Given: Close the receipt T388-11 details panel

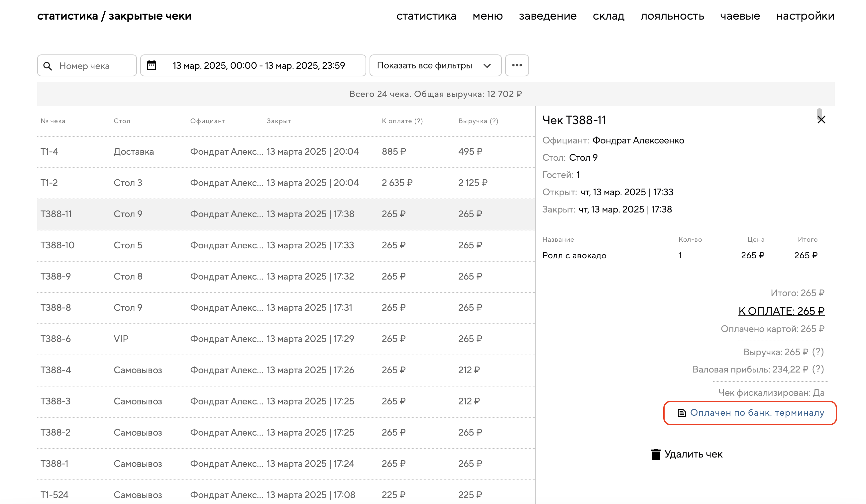Looking at the screenshot, I should coord(821,120).
